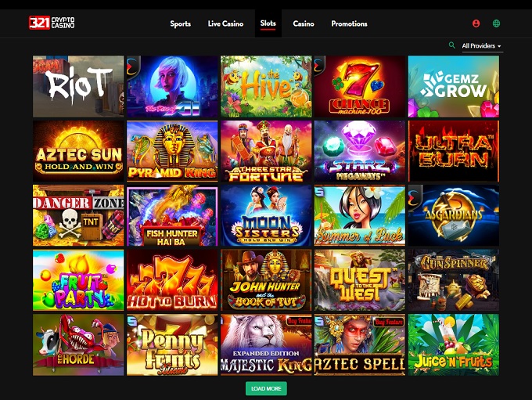Click the green search magnifier icon

tap(451, 45)
